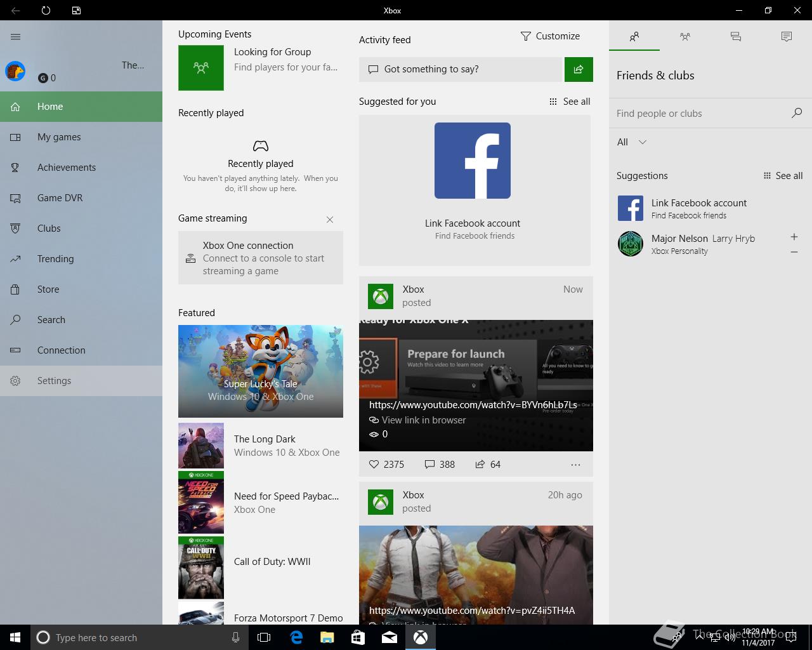Screen dimensions: 812x650
Task: Click the refresh icon in title bar
Action: point(46,10)
